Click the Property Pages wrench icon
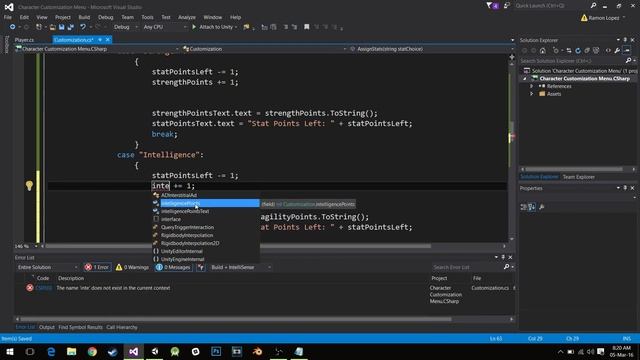Screen dimensions: 640x360 [x=542, y=207]
